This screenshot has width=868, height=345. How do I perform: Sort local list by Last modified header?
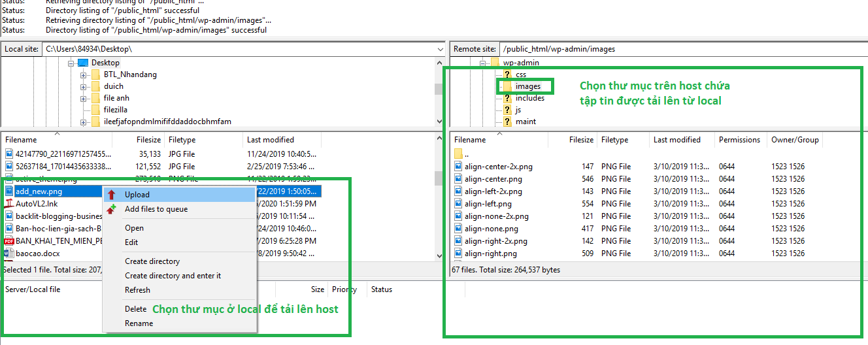coord(282,140)
